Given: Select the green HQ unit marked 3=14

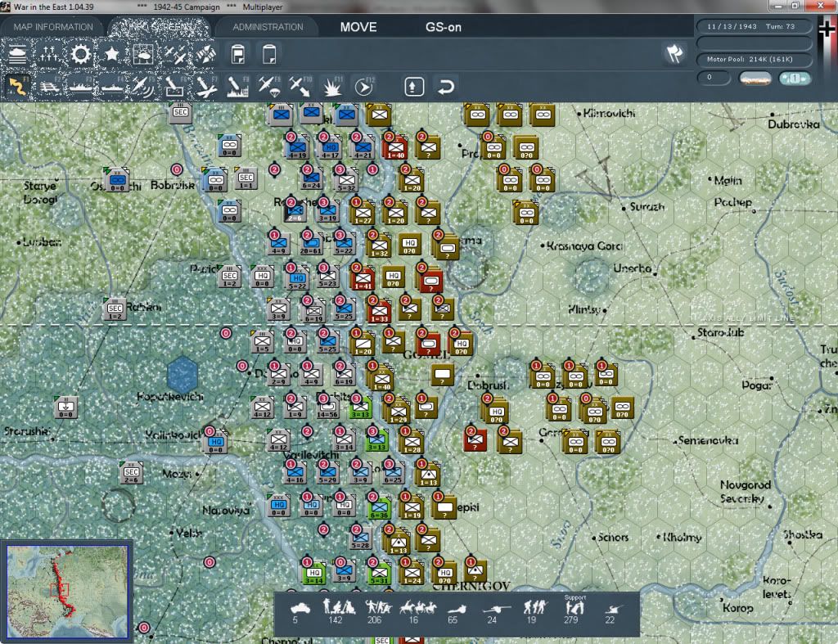Looking at the screenshot, I should (313, 574).
